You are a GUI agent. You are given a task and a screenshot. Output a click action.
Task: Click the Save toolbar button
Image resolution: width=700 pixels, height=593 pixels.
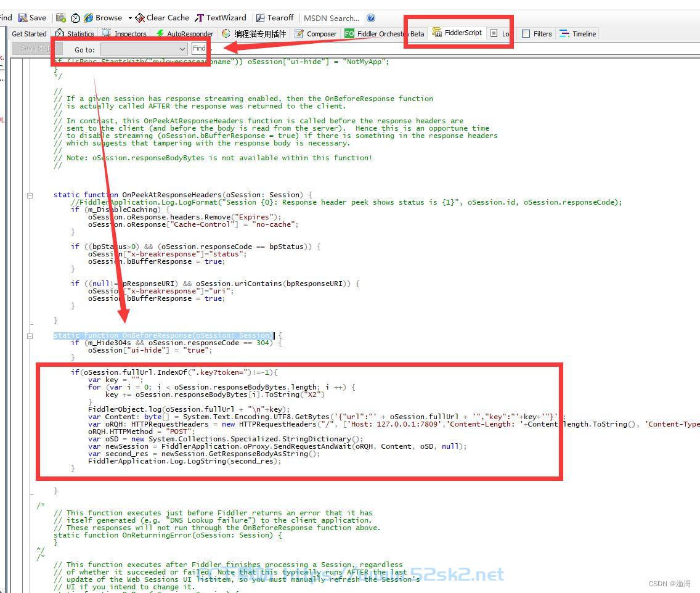pos(32,18)
